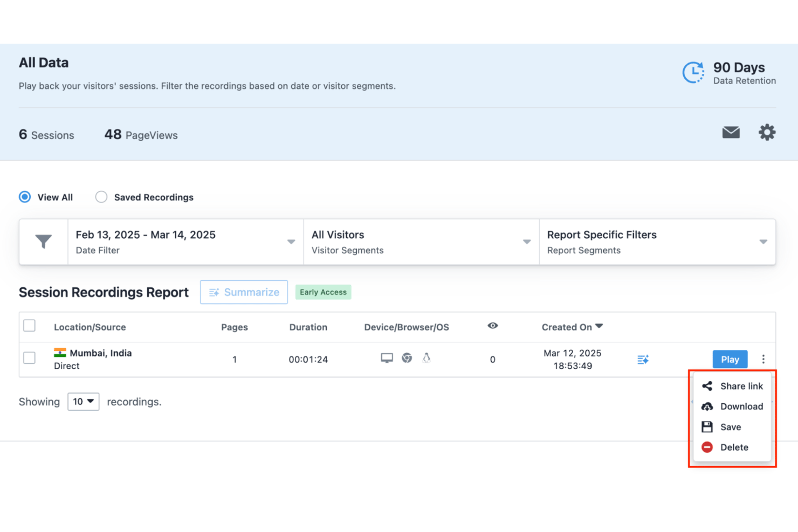Expand the Report Specific Filters dropdown
798x532 pixels.
pyautogui.click(x=657, y=242)
